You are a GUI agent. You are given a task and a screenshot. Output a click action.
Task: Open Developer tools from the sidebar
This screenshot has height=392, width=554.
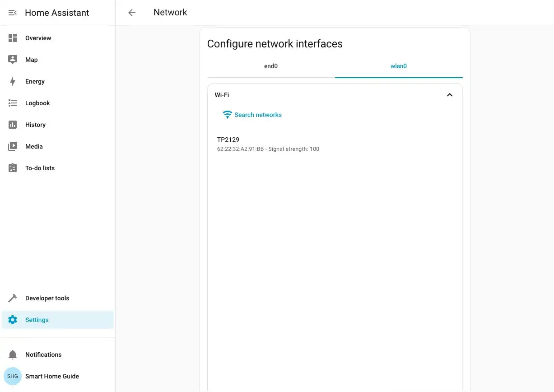pos(58,298)
